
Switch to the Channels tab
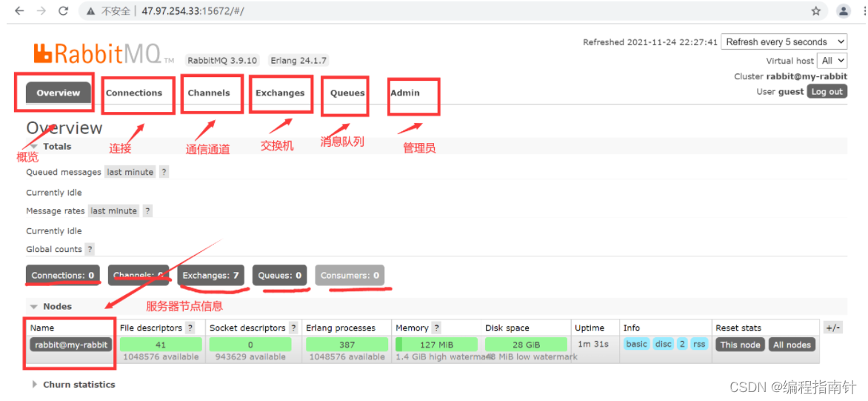[209, 93]
